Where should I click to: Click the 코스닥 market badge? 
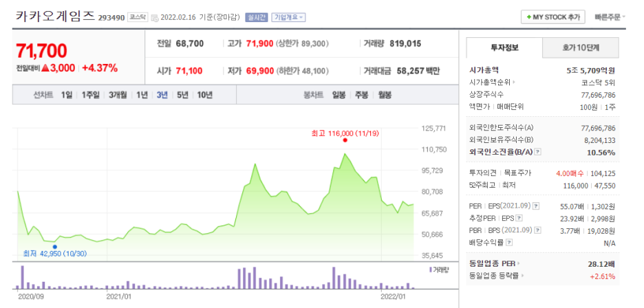point(137,17)
